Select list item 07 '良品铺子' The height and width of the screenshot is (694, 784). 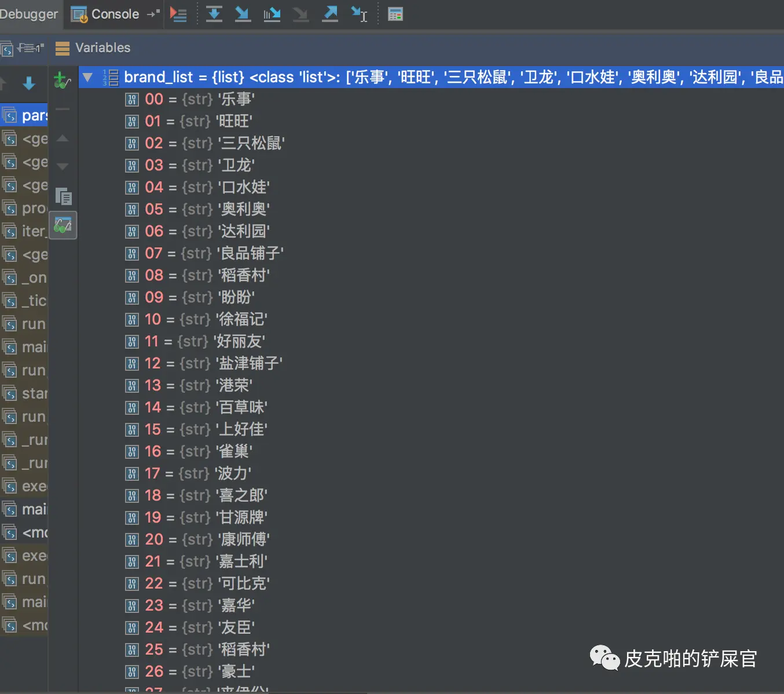431,253
